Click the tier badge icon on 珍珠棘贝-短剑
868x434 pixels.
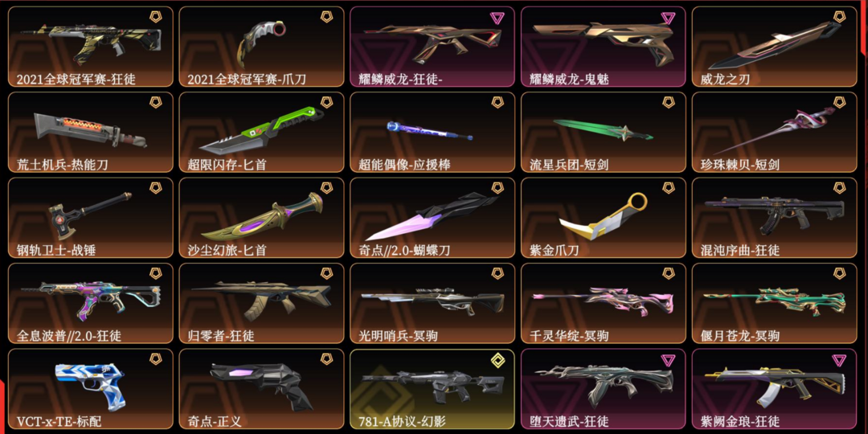(840, 102)
